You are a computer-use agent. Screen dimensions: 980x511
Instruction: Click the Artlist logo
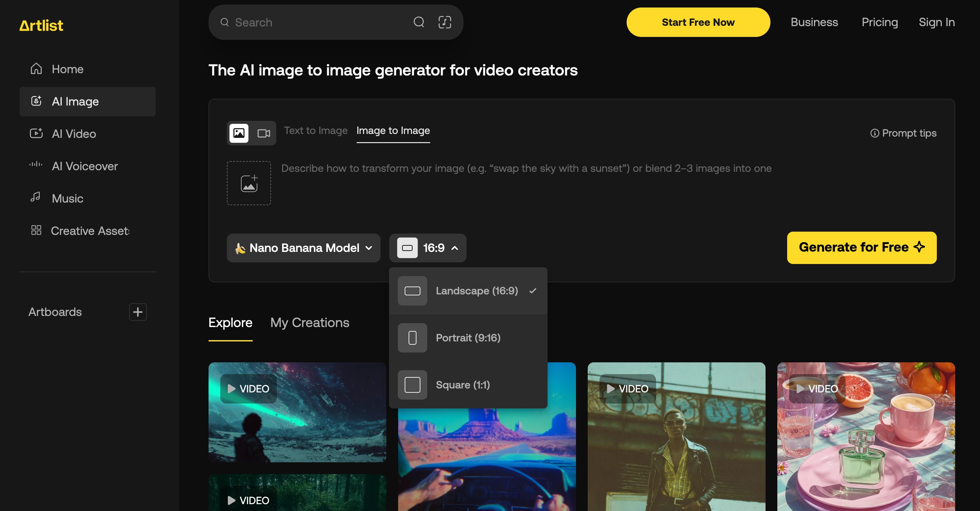pyautogui.click(x=41, y=25)
